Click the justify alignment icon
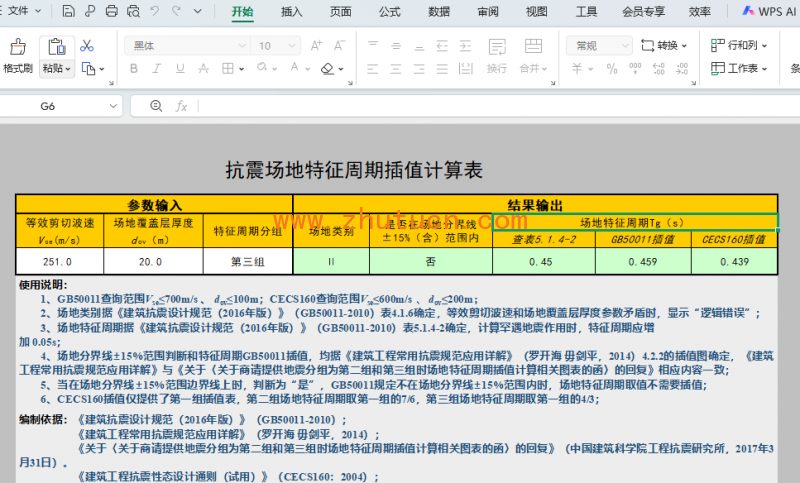The height and width of the screenshot is (483, 800). (442, 68)
